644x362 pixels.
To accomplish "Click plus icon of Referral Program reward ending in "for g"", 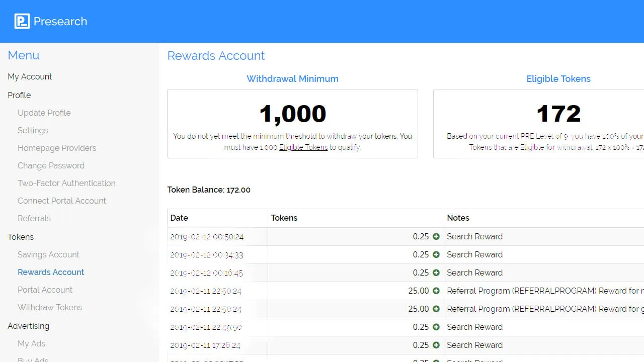I will pyautogui.click(x=436, y=309).
